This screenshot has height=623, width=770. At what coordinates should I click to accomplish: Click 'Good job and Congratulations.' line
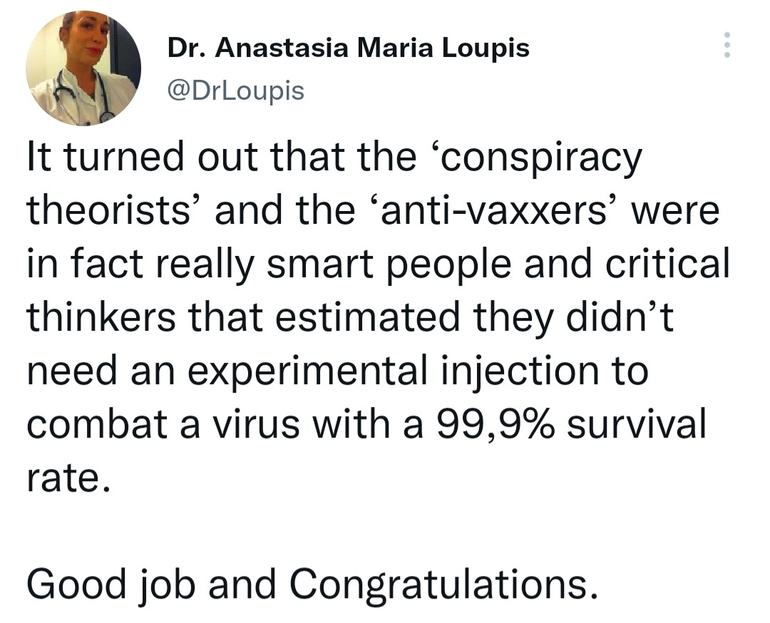(312, 582)
